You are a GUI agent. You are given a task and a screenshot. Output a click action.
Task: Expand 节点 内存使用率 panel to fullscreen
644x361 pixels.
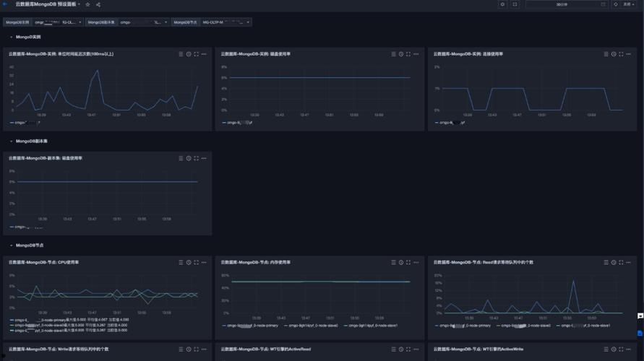408,263
